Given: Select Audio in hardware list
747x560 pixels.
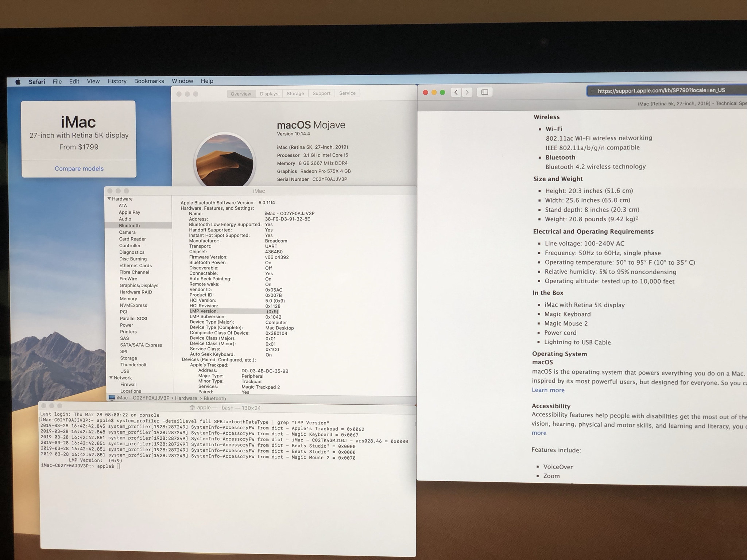Looking at the screenshot, I should [x=125, y=219].
